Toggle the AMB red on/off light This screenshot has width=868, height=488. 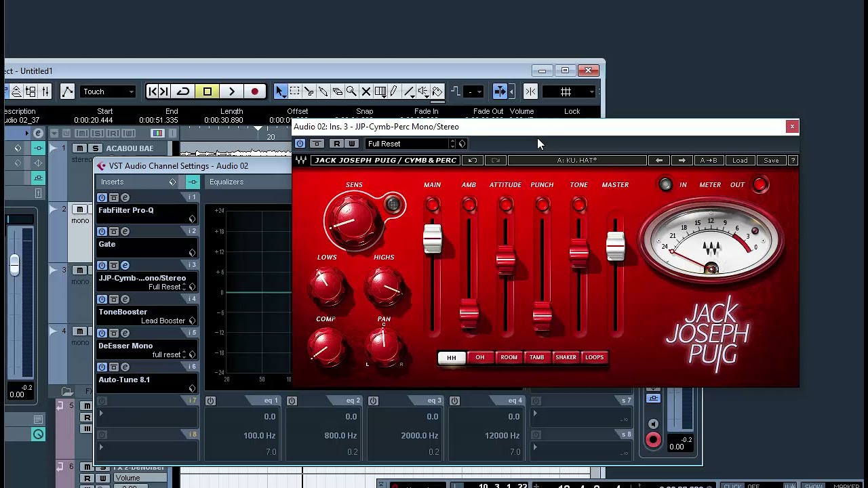pyautogui.click(x=469, y=204)
